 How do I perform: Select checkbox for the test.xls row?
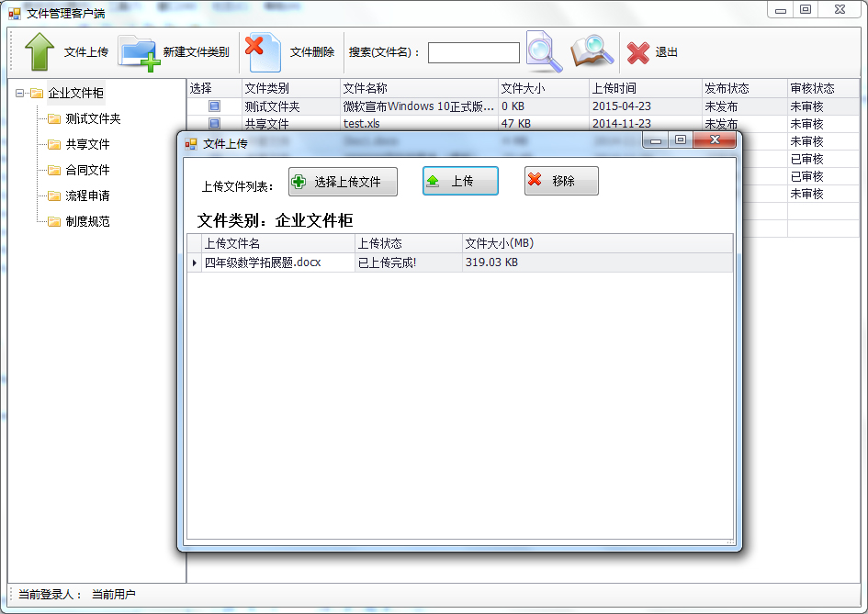pyautogui.click(x=213, y=123)
